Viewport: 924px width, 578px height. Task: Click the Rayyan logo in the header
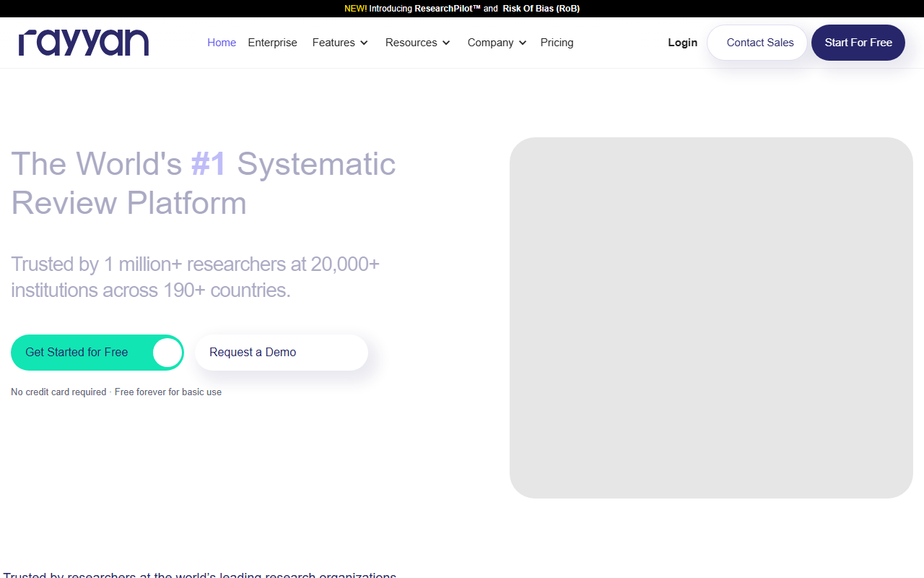(x=84, y=43)
